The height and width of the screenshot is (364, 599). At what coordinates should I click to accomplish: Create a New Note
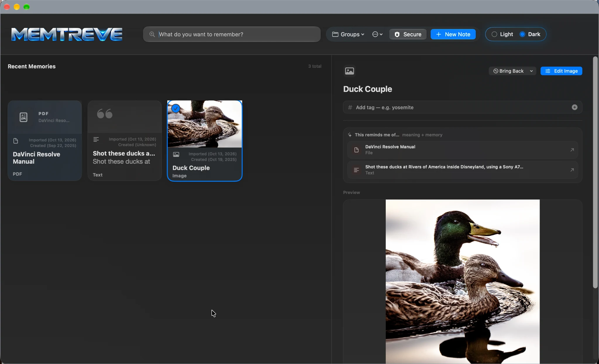453,34
